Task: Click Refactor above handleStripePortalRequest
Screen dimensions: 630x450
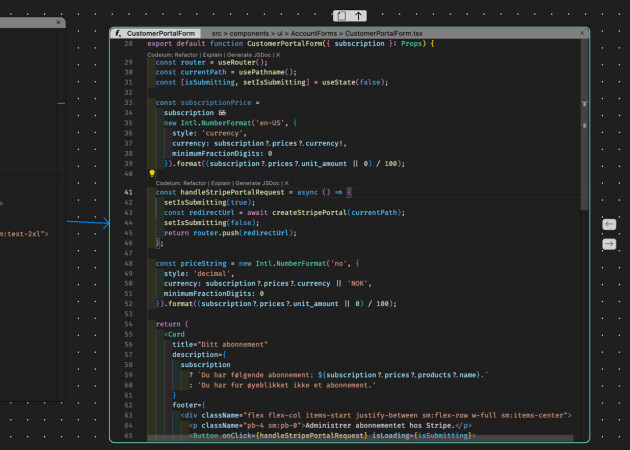Action: pyautogui.click(x=194, y=183)
